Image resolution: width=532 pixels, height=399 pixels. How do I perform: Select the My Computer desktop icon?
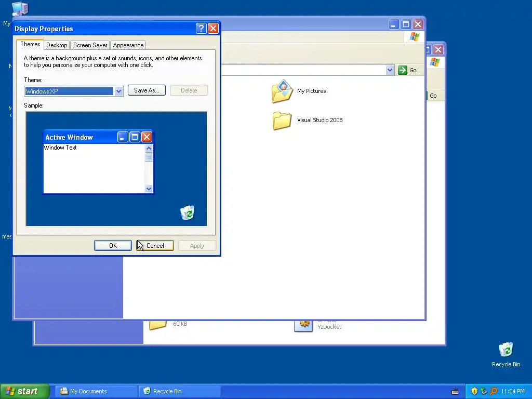(x=20, y=8)
